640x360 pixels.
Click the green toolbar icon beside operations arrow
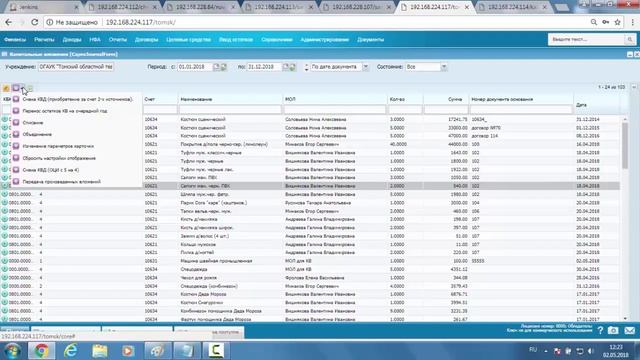click(x=30, y=88)
